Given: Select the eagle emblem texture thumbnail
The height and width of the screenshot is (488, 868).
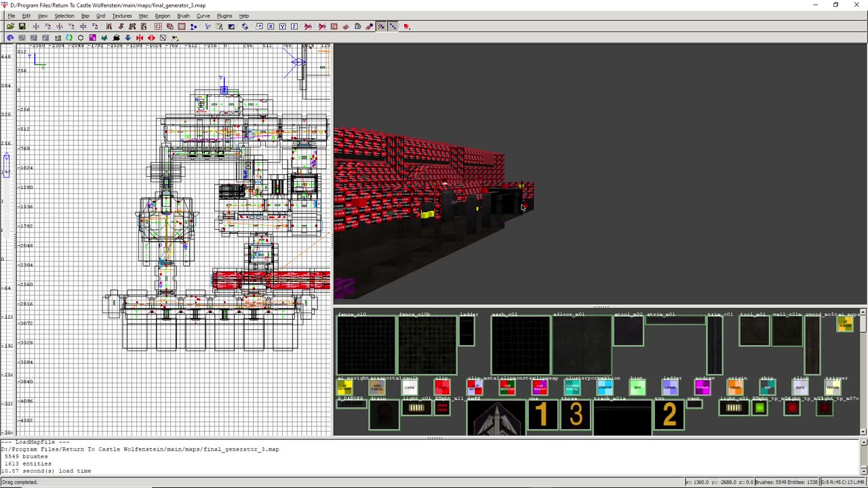Looking at the screenshot, I should click(496, 418).
